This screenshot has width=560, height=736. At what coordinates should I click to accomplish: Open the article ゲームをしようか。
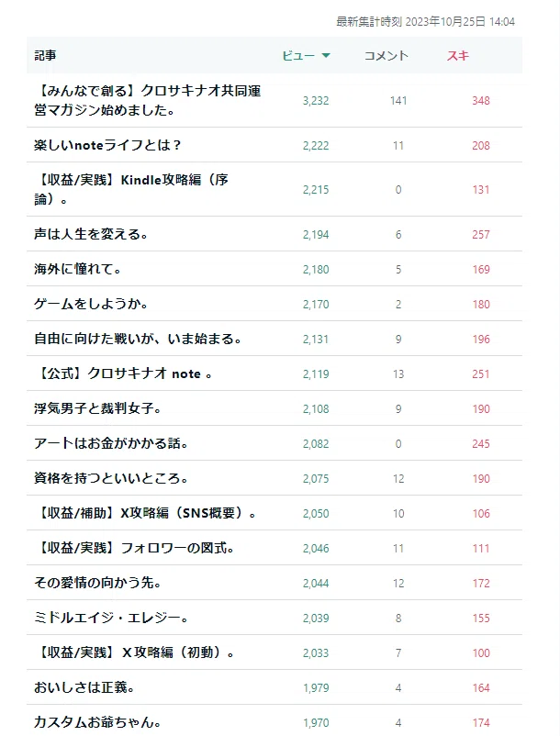coord(91,304)
